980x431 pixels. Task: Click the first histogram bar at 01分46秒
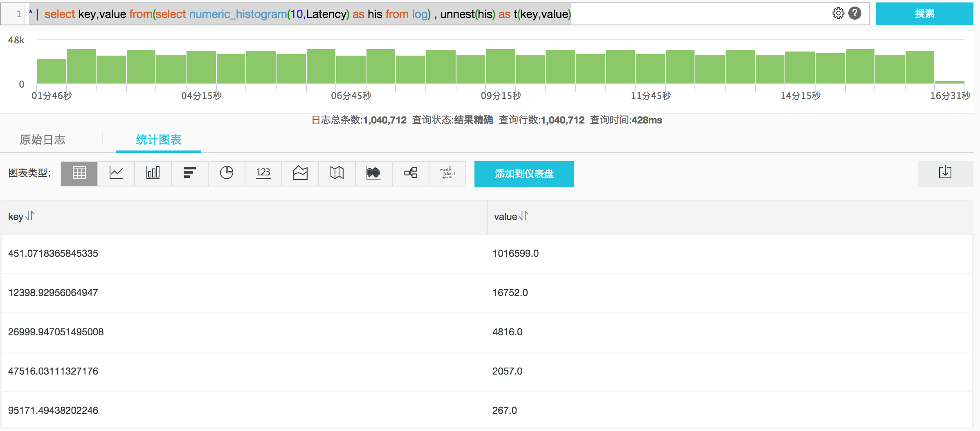[x=52, y=71]
